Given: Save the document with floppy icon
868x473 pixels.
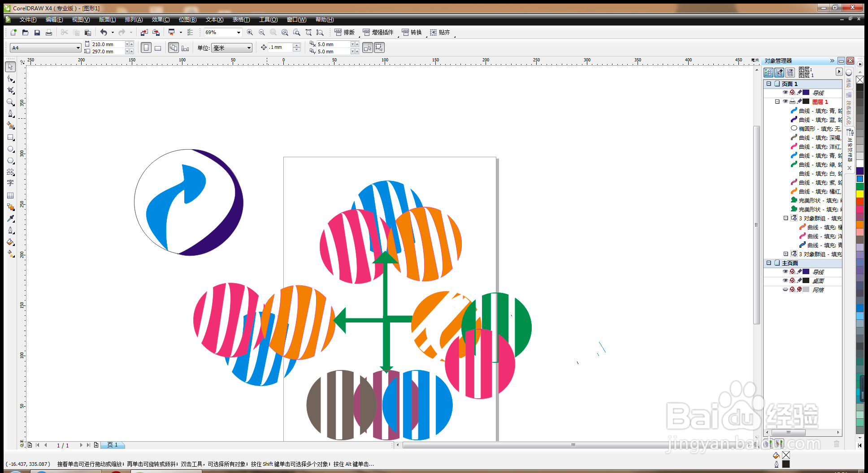Looking at the screenshot, I should [x=37, y=32].
